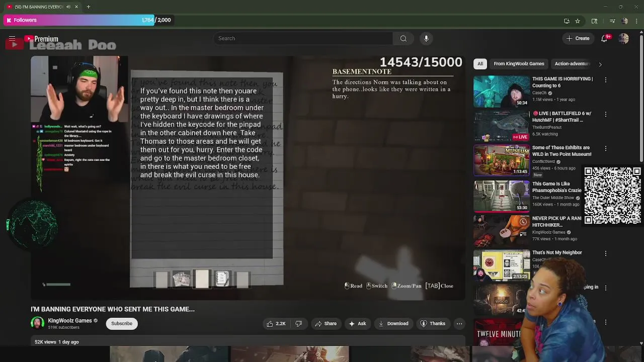Open the YouTube account avatar menu
644x362 pixels.
pos(624,39)
